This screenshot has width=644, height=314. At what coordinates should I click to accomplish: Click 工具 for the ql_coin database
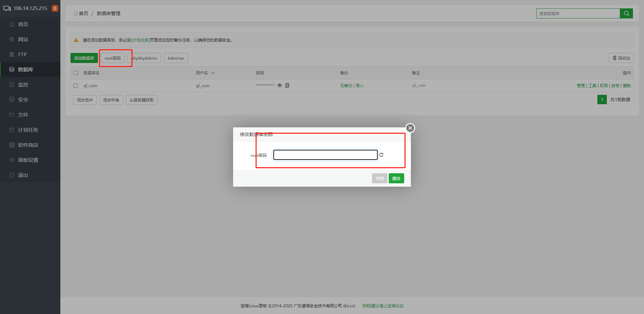592,85
